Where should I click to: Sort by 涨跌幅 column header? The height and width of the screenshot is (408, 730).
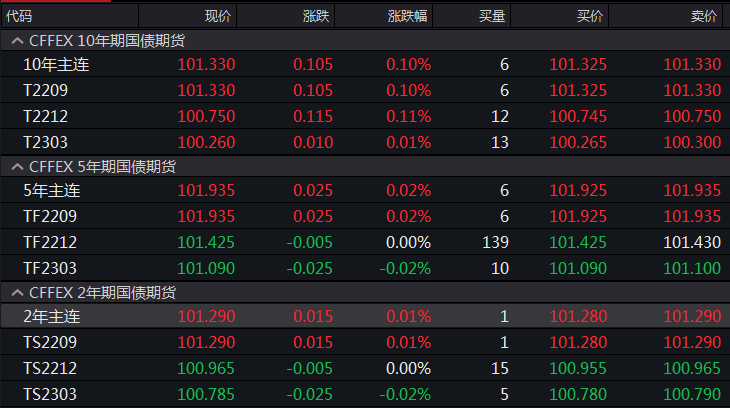point(409,16)
